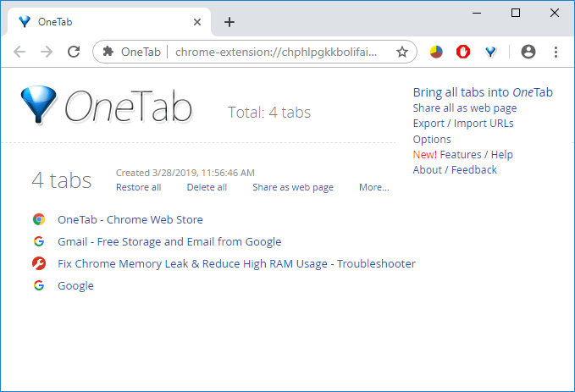Click Delete all link

(x=207, y=187)
